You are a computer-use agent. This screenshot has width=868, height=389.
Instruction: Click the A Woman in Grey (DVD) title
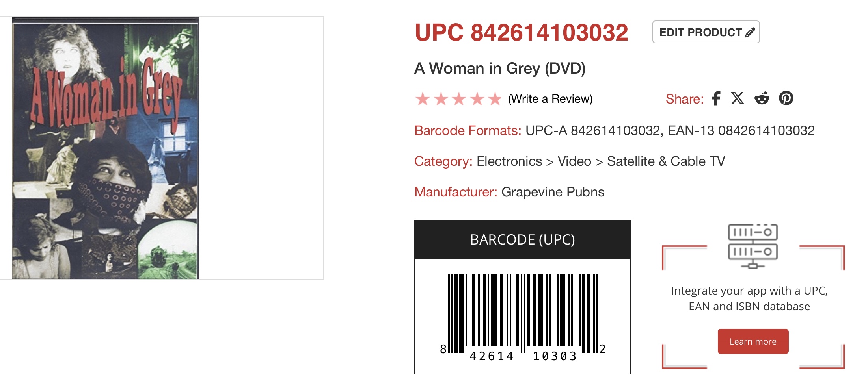(x=500, y=69)
